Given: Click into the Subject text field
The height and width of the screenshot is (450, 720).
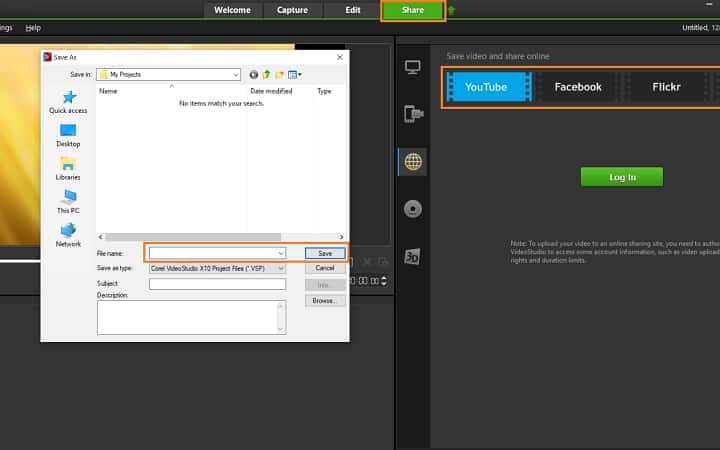Looking at the screenshot, I should [x=217, y=284].
